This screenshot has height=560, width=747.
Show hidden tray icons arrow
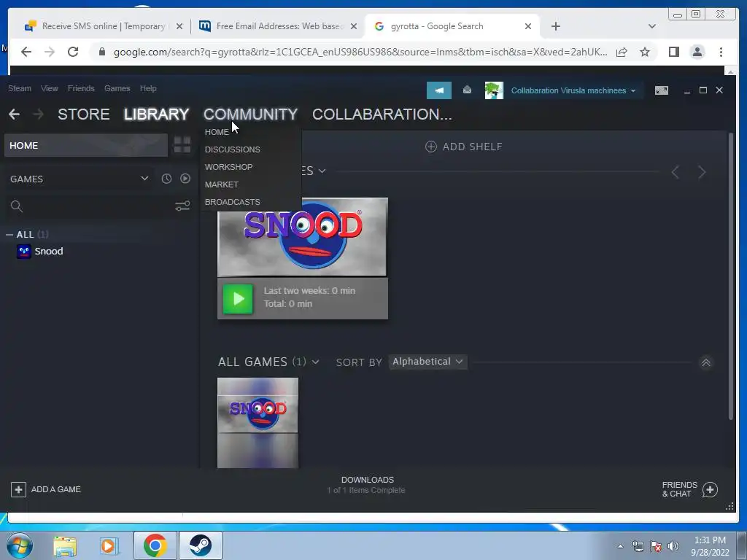point(620,546)
